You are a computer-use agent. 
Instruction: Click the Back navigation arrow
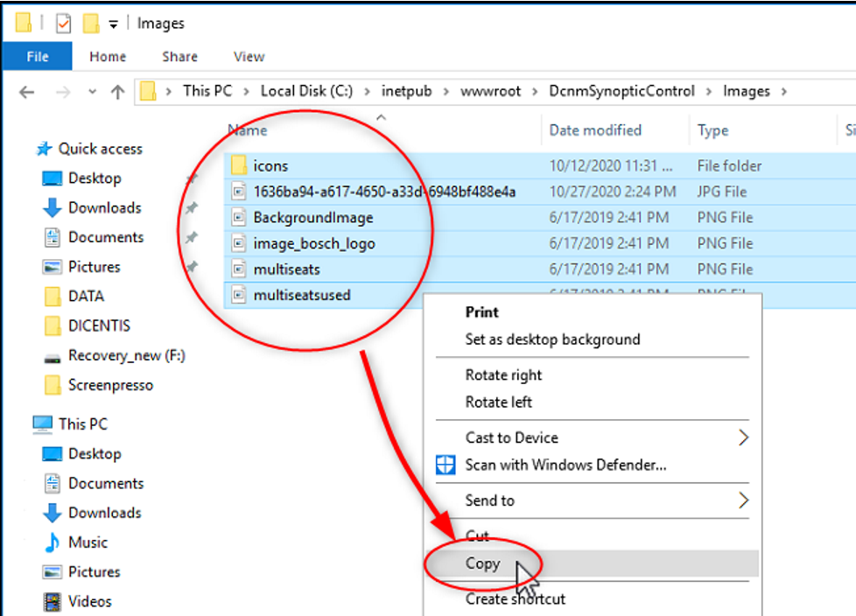[x=27, y=92]
